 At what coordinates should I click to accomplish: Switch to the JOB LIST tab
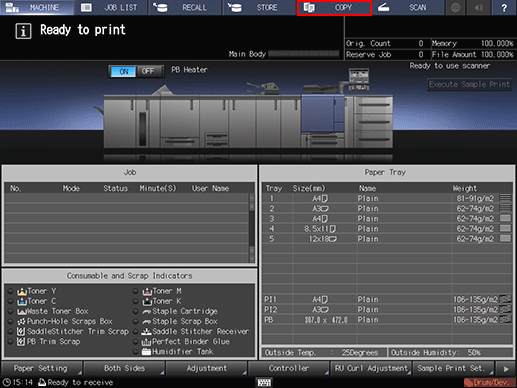point(111,8)
